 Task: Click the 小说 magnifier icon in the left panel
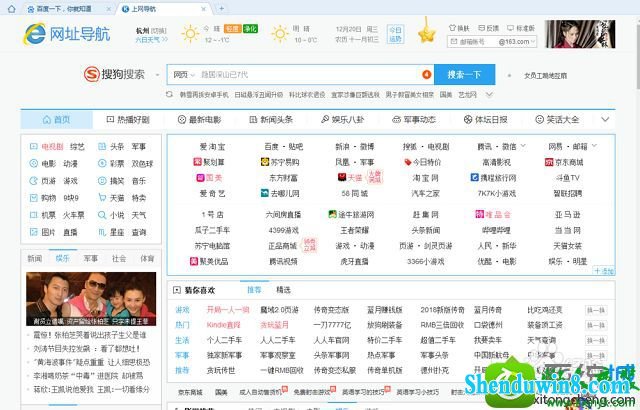pos(102,215)
